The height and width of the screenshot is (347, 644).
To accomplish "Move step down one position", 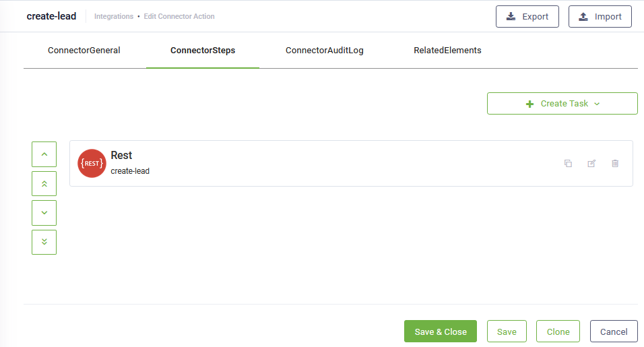I will pyautogui.click(x=44, y=213).
